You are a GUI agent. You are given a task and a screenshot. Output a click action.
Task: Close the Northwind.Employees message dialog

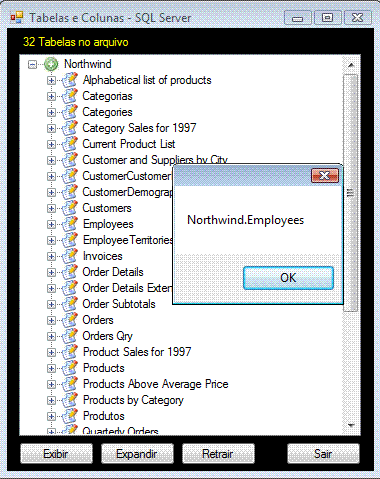pos(325,175)
